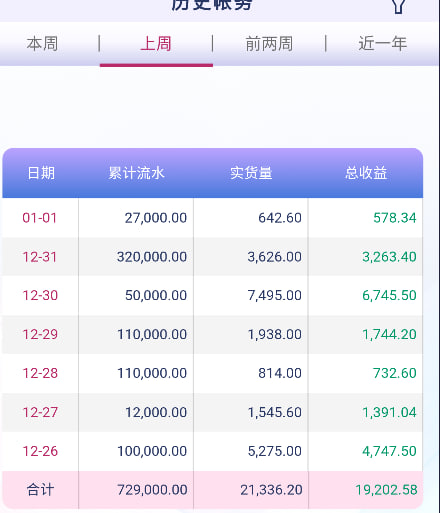Screen dimensions: 440x513
Task: Click the 合计 total row label
Action: pos(40,490)
